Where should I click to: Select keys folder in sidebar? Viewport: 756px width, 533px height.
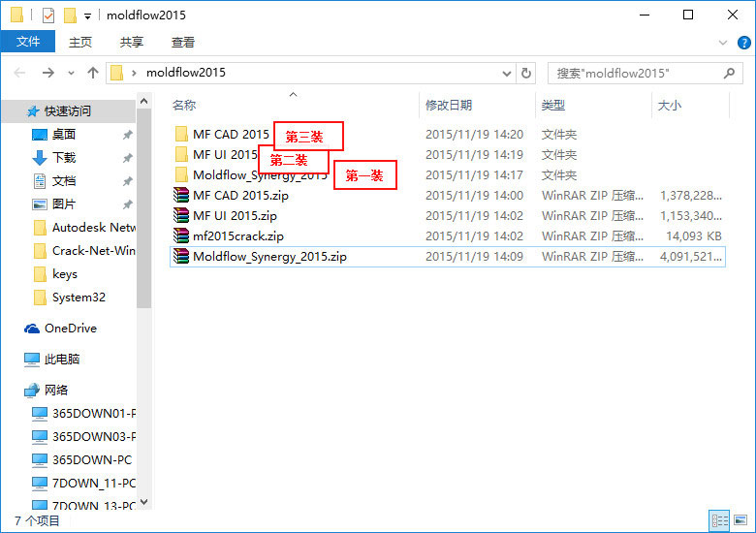[x=56, y=274]
